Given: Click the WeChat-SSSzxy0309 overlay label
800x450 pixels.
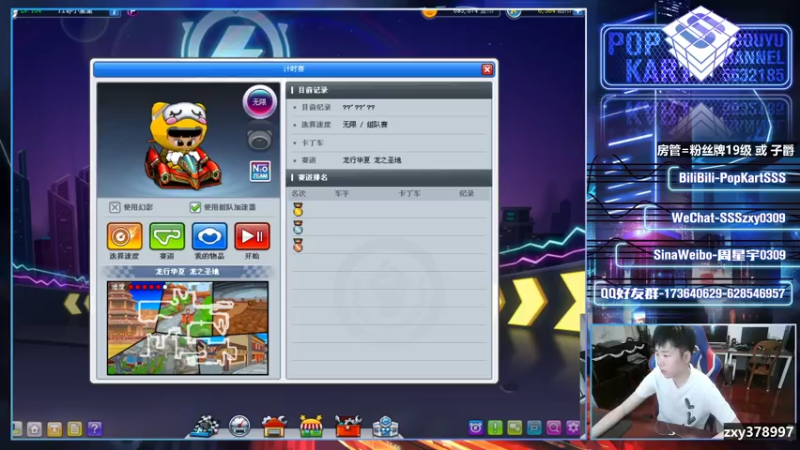Looking at the screenshot, I should coord(728,218).
